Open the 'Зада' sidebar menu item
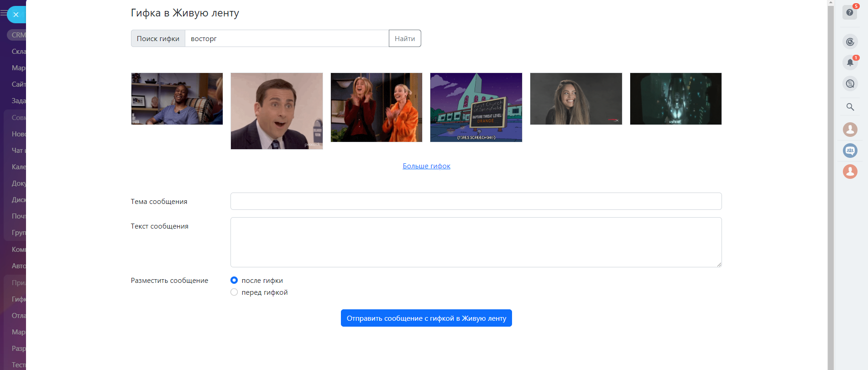Viewport: 868px width, 370px height. [x=18, y=101]
